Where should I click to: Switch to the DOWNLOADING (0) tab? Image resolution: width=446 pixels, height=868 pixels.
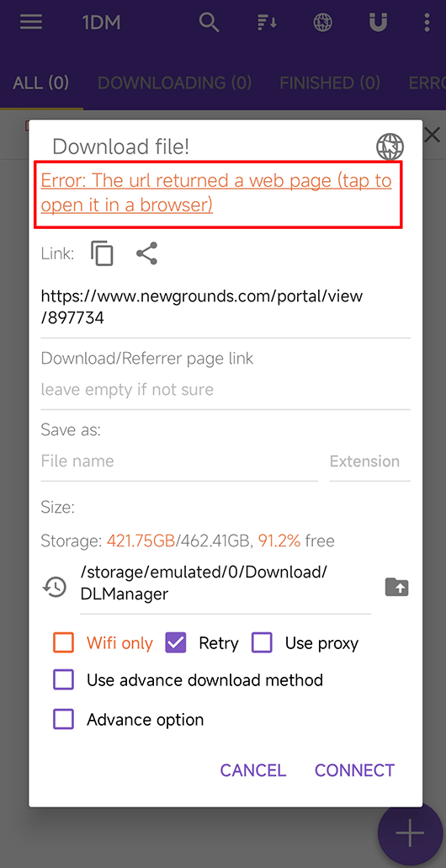pos(175,83)
